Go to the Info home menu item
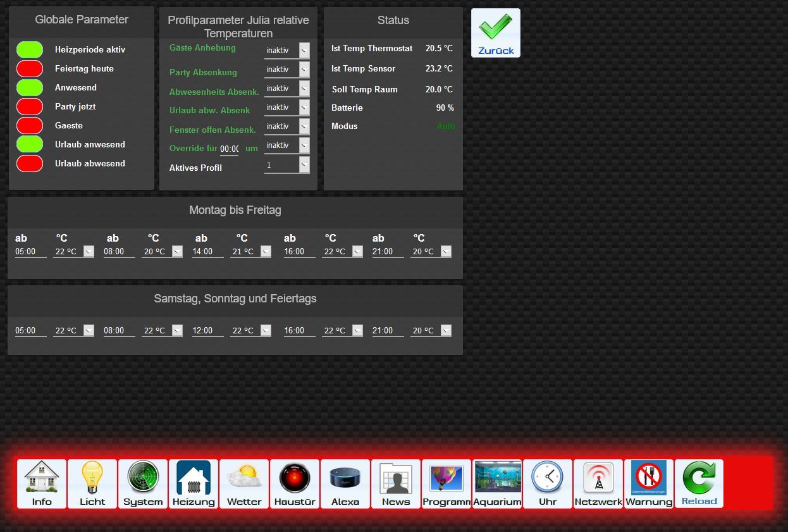 pyautogui.click(x=42, y=484)
